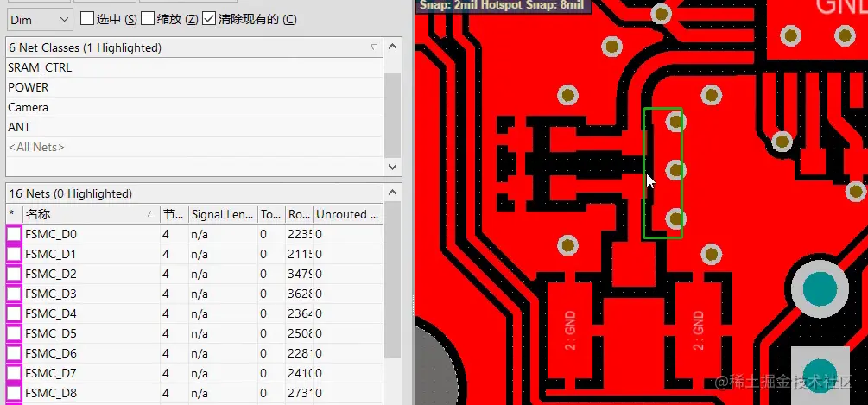The height and width of the screenshot is (405, 868).
Task: Toggle the color box for FSMC_D8
Action: 14,394
